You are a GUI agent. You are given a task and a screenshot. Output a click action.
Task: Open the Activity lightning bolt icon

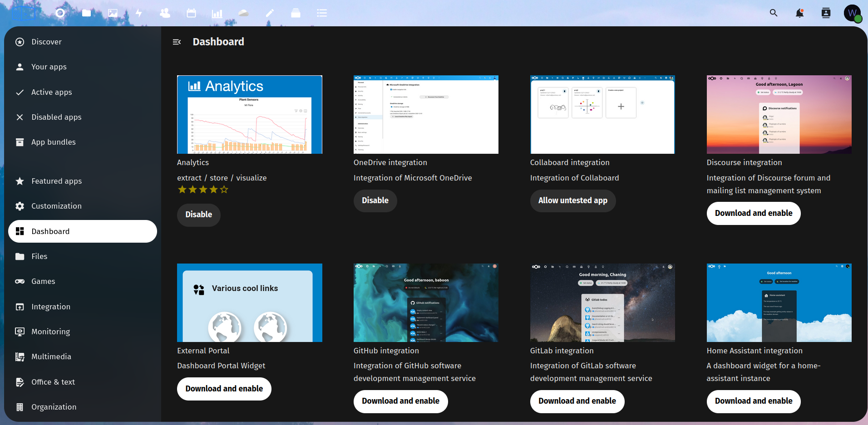coord(139,13)
